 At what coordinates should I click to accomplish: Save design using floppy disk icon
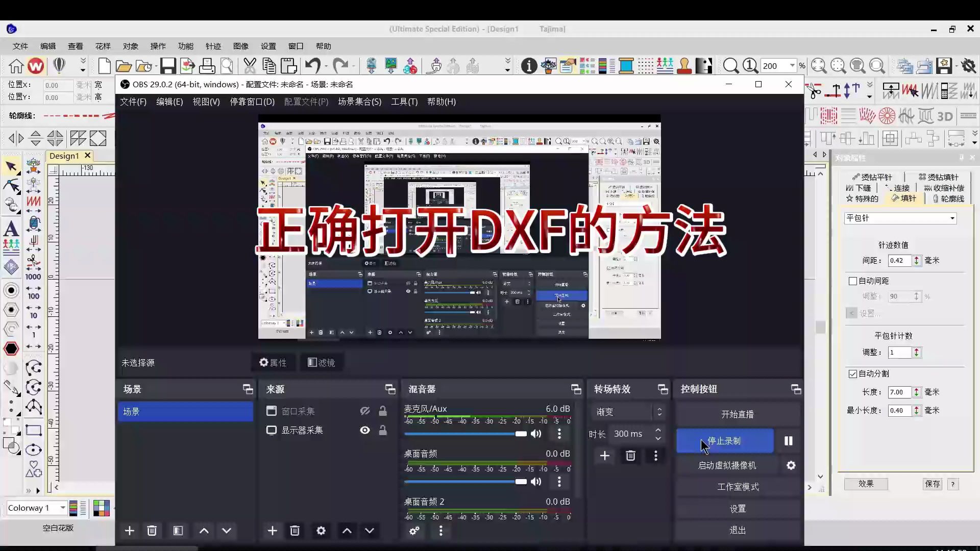tap(168, 66)
